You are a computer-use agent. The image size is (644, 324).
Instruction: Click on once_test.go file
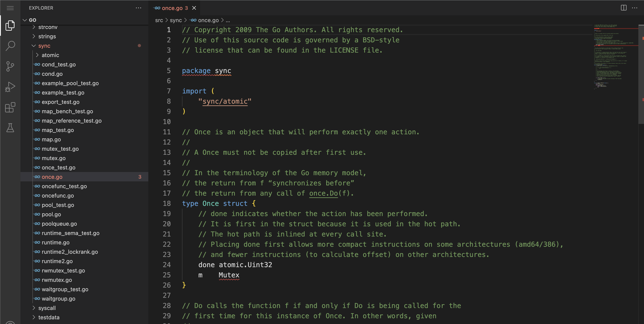point(58,167)
